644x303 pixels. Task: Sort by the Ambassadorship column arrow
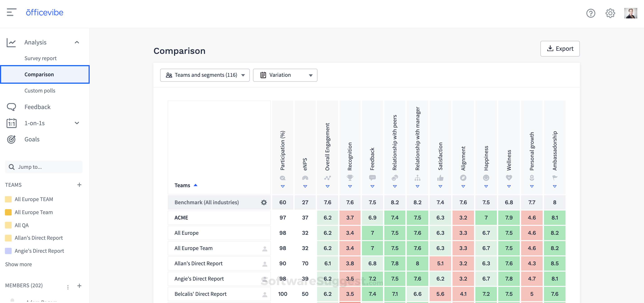[555, 187]
